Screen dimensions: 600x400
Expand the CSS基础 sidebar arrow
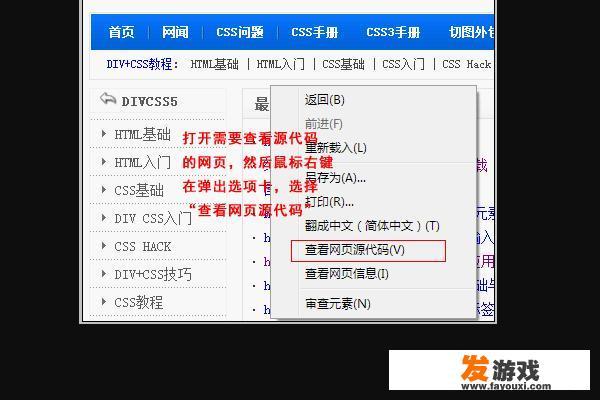pos(104,189)
